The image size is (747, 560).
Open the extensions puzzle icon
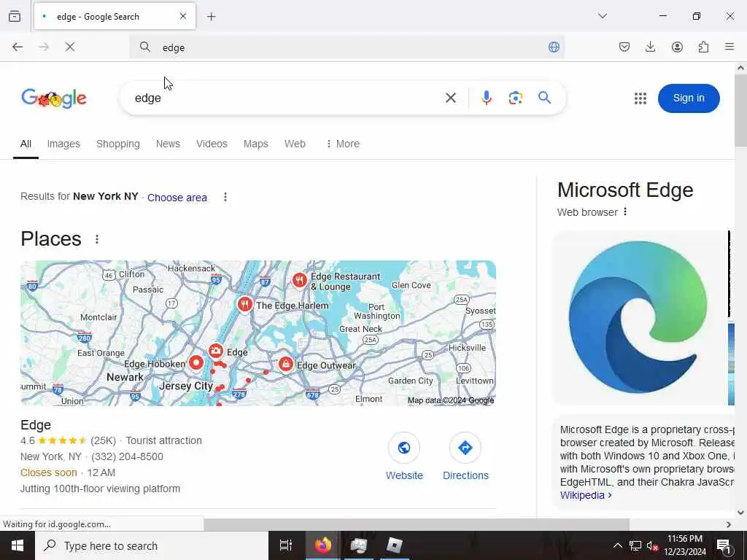click(x=703, y=47)
